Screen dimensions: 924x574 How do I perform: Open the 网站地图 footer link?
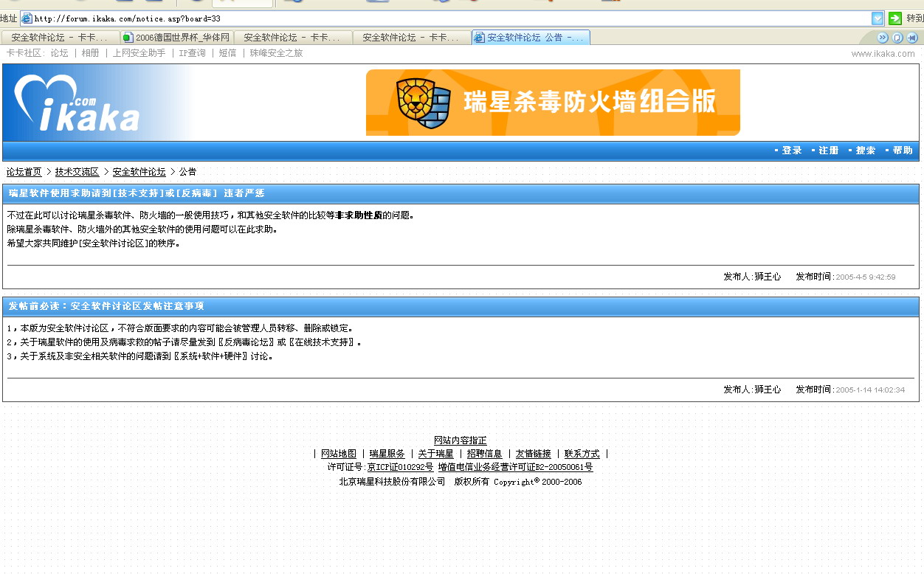tap(339, 454)
